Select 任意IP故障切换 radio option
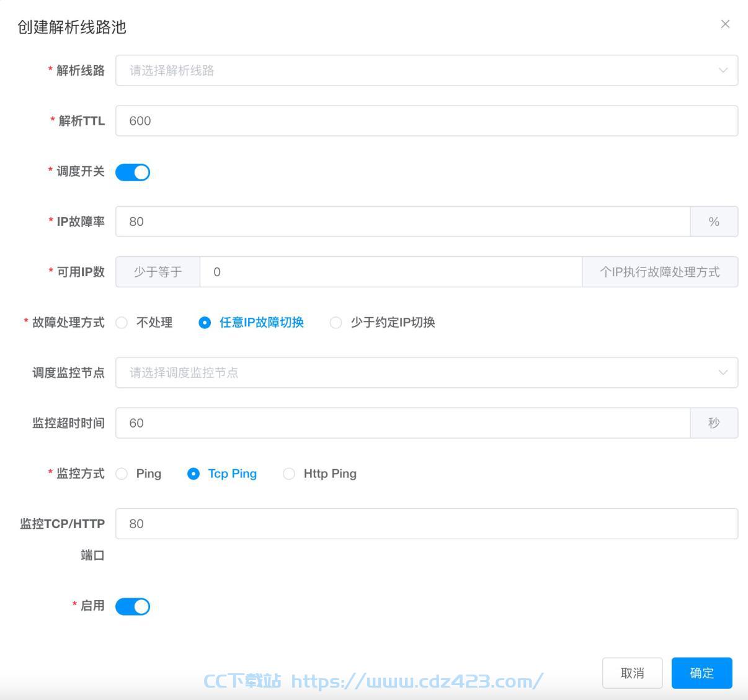The image size is (748, 700). 251,323
